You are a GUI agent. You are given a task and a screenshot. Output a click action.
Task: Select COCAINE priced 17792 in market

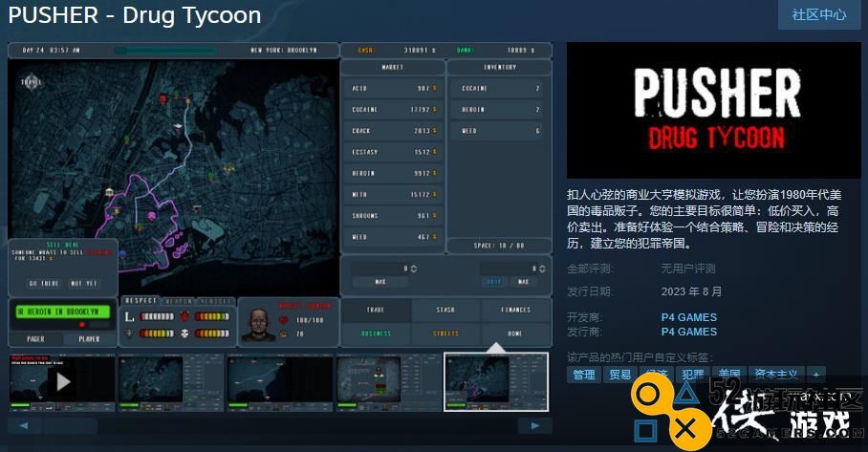pos(394,110)
